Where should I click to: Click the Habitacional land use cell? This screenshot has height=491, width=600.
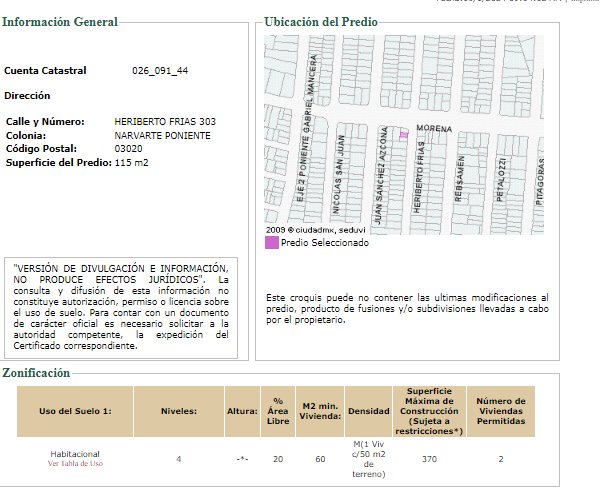pyautogui.click(x=75, y=454)
